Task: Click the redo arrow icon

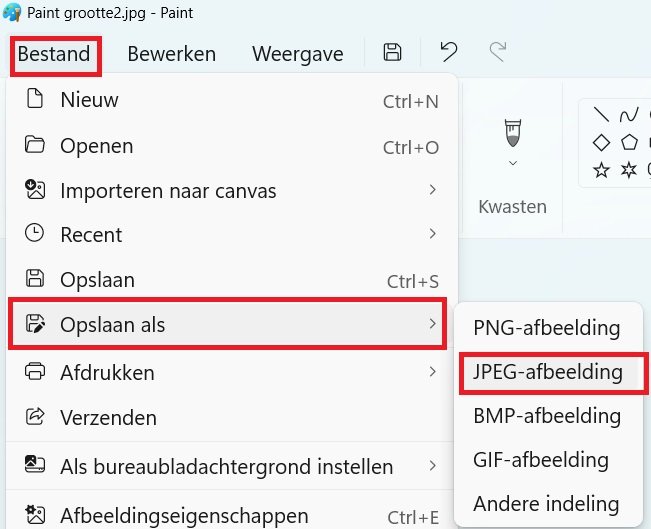Action: click(x=497, y=53)
